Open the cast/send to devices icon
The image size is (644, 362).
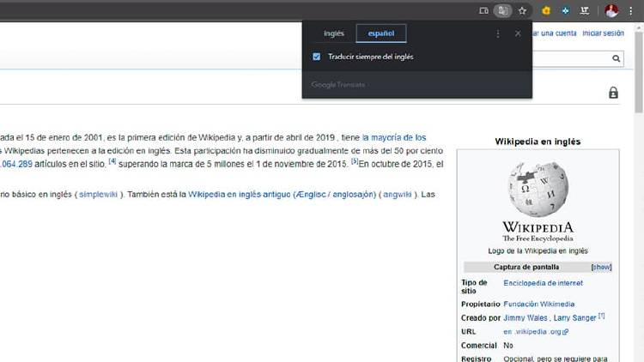[x=483, y=10]
